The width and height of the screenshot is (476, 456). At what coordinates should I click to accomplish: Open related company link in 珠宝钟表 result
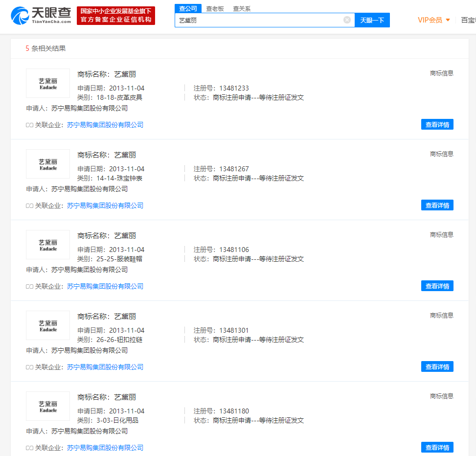pyautogui.click(x=105, y=205)
